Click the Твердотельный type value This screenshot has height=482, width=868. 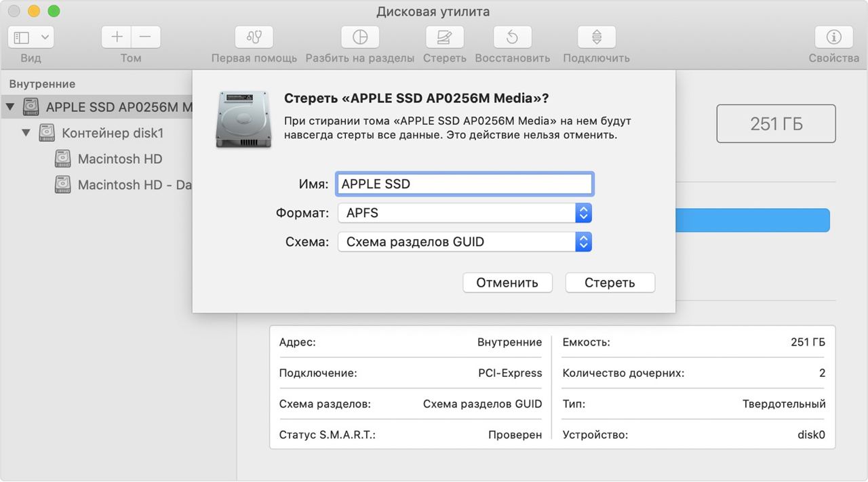click(x=784, y=404)
